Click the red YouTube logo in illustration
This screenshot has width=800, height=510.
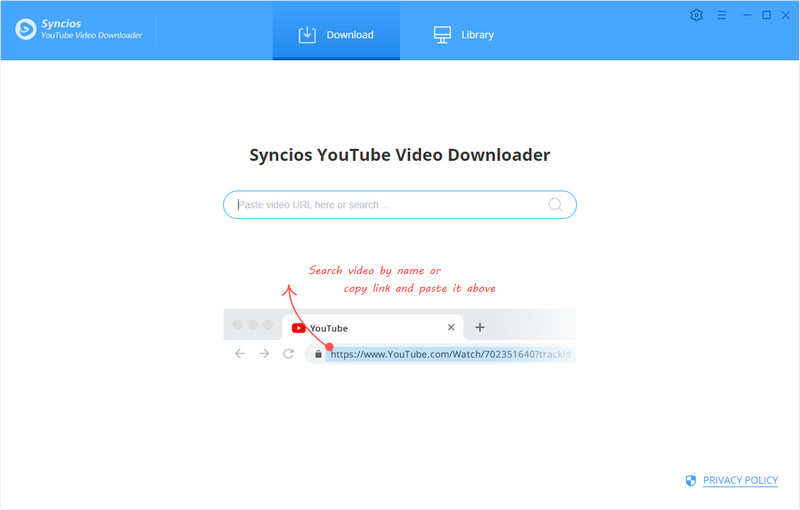coord(298,328)
